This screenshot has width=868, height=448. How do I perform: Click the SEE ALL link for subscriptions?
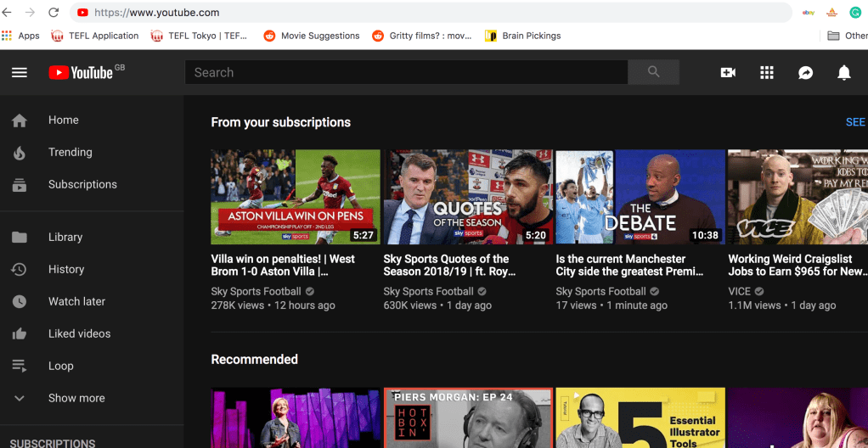[855, 122]
